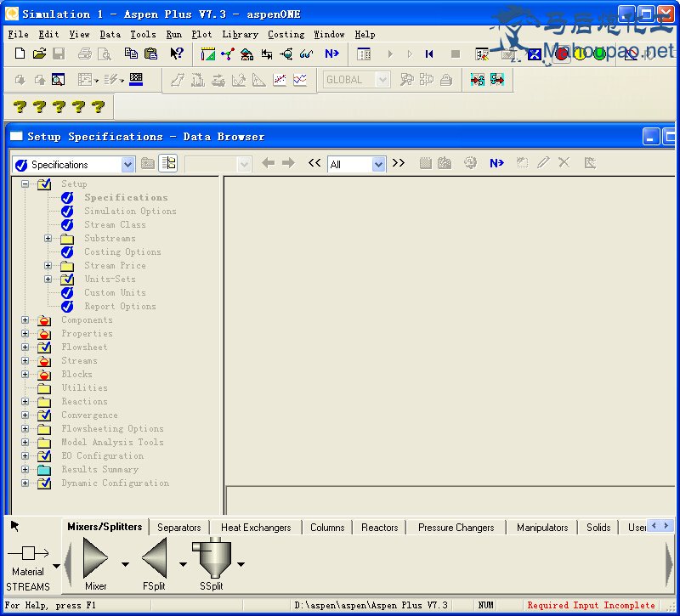Open the Run menu

pyautogui.click(x=174, y=34)
